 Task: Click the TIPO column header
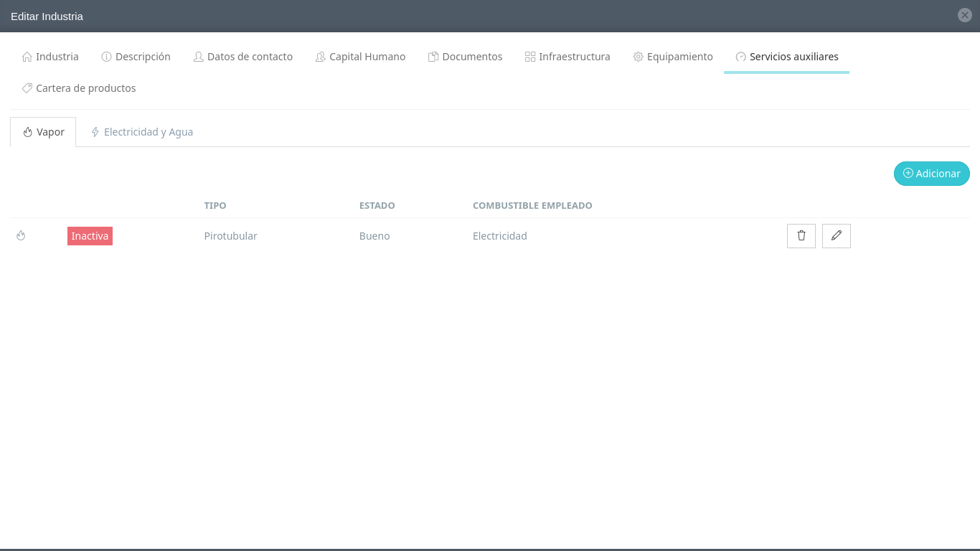(x=215, y=206)
